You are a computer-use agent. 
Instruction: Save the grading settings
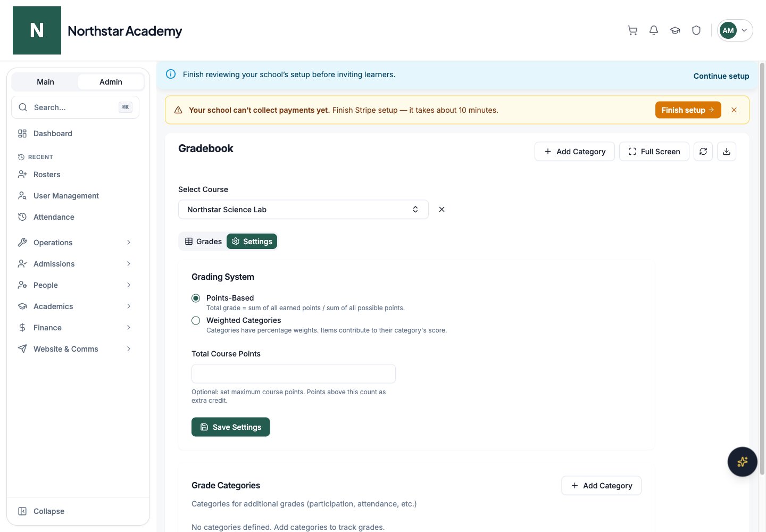point(231,427)
